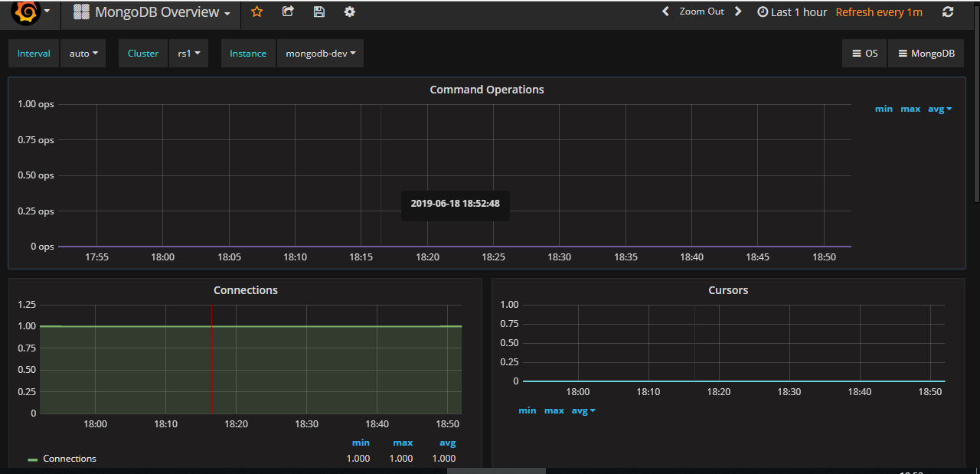Screen dimensions: 980x474
Task: Sort Command Operations legend by min
Action: pyautogui.click(x=884, y=109)
